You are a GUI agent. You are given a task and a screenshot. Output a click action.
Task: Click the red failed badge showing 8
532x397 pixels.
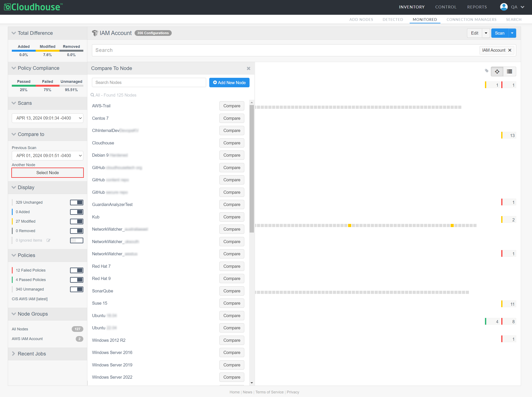509,322
